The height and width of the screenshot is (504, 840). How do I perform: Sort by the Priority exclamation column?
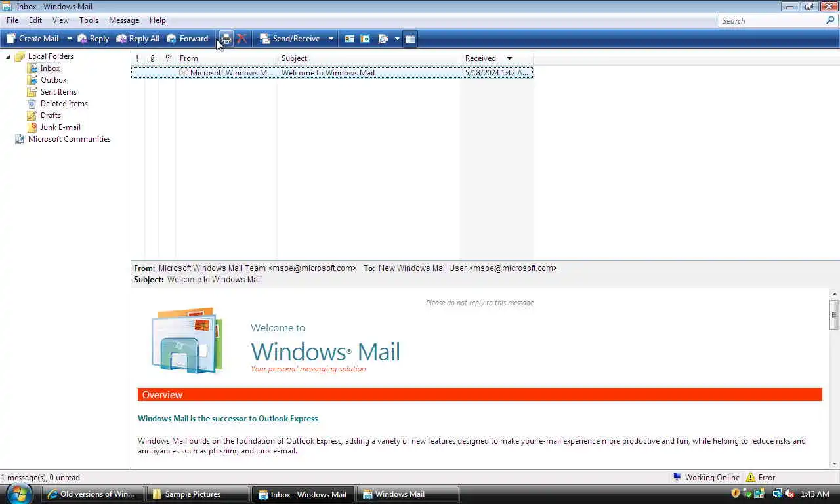coord(138,58)
